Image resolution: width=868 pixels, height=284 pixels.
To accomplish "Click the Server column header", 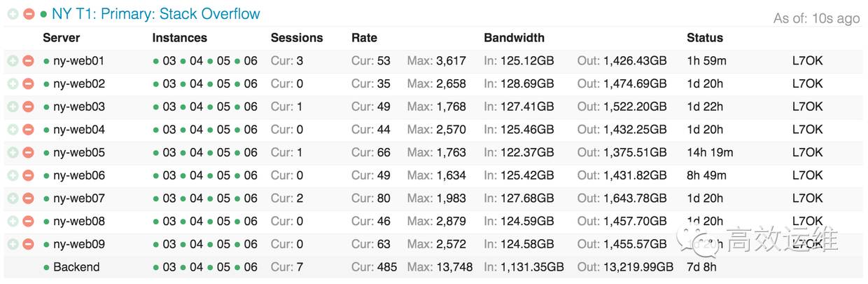I will 62,38.
